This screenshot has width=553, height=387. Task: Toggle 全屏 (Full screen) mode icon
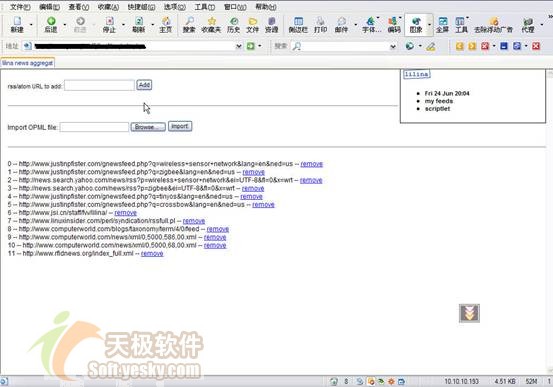(x=442, y=24)
